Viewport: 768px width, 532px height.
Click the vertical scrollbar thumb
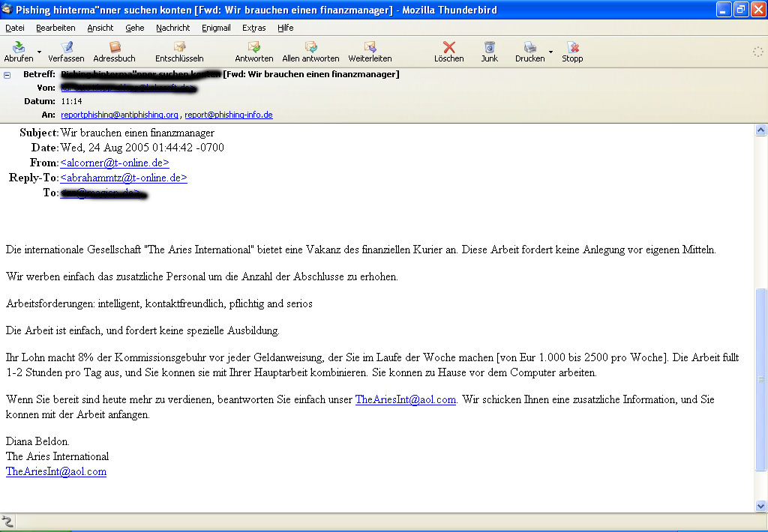tap(760, 379)
